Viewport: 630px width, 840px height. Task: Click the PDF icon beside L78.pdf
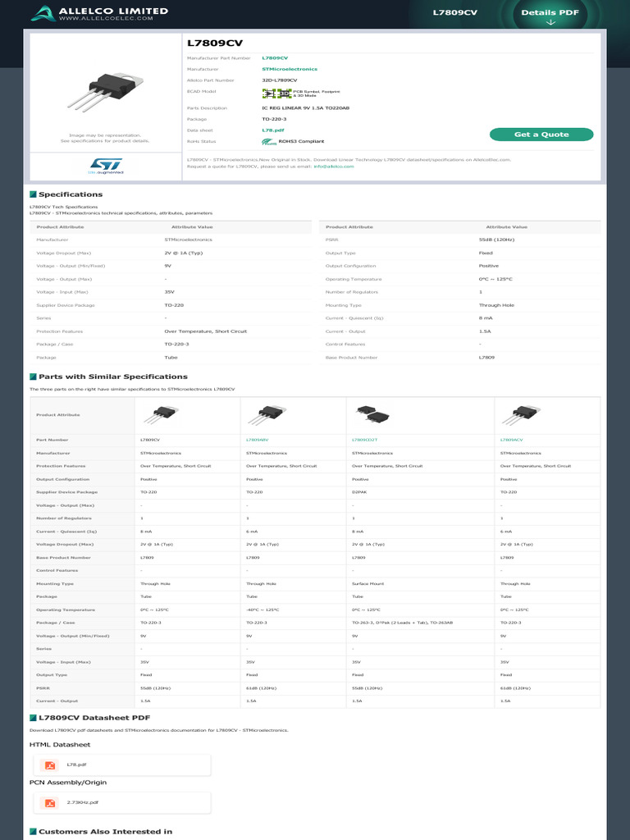[50, 765]
